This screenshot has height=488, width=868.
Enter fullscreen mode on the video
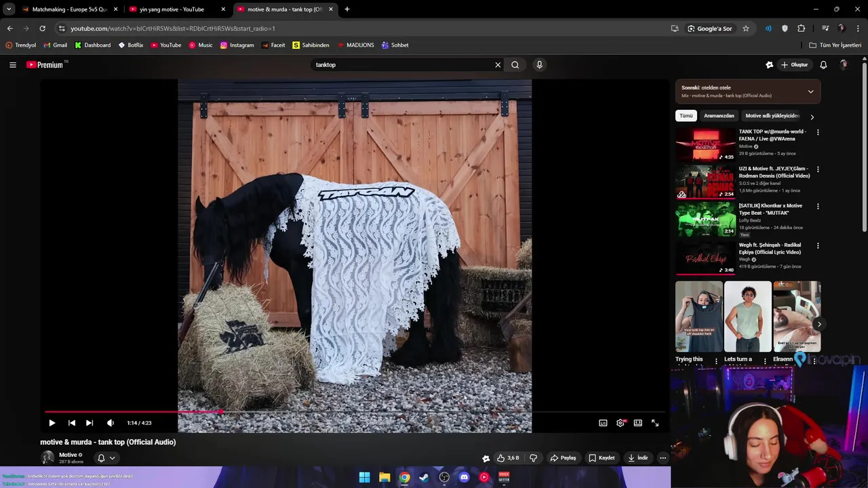pyautogui.click(x=655, y=423)
